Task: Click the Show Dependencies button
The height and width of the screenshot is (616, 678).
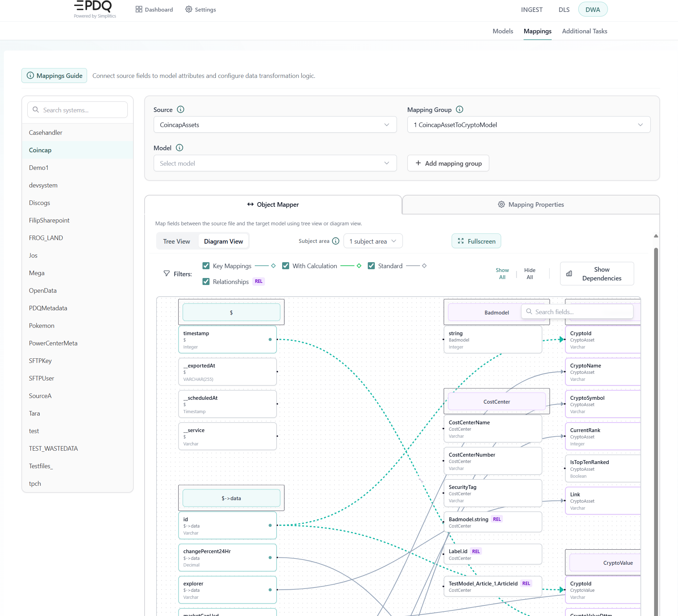Action: [597, 273]
